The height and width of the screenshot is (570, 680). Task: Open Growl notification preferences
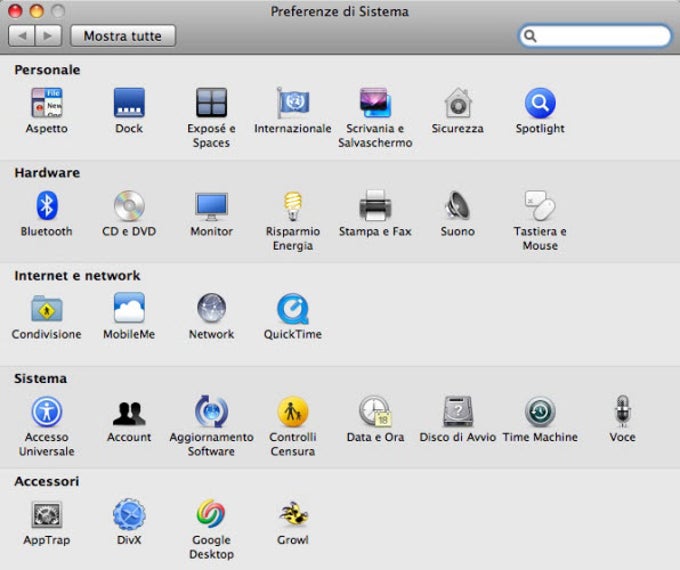[x=293, y=514]
